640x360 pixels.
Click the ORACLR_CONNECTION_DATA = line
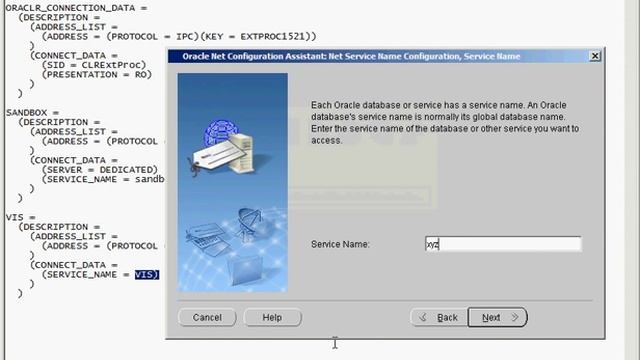(76, 8)
